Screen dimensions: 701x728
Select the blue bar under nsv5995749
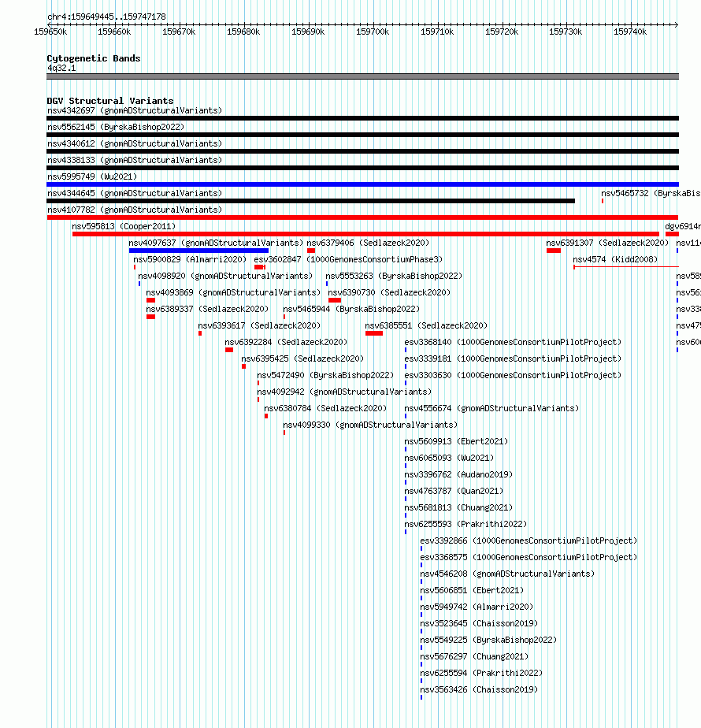click(362, 184)
